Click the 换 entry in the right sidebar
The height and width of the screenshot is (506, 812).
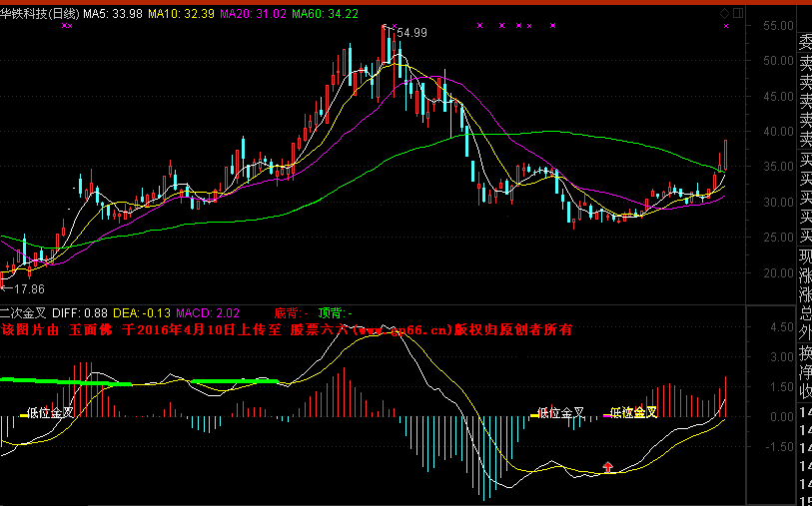coord(805,354)
